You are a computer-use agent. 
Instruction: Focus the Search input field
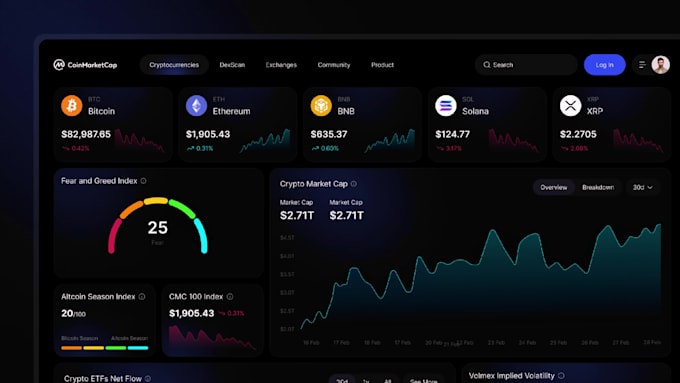point(526,65)
